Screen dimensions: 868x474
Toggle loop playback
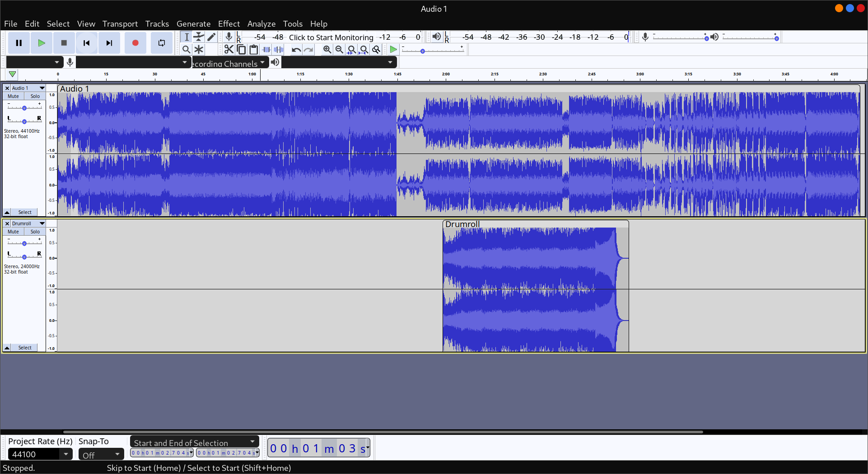[161, 42]
